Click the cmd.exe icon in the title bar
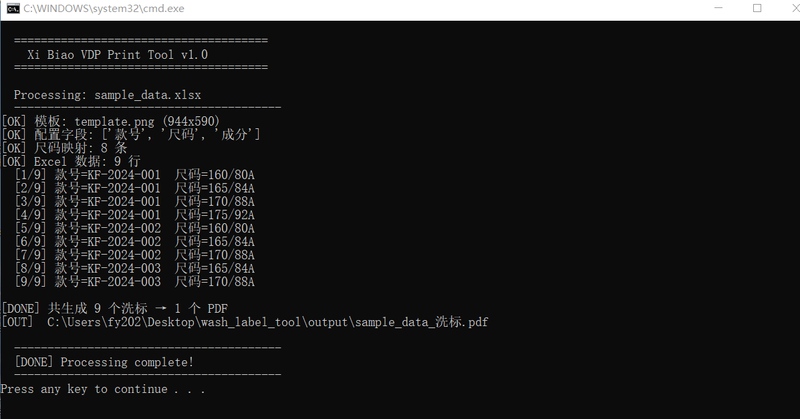Image resolution: width=800 pixels, height=419 pixels. (x=13, y=8)
